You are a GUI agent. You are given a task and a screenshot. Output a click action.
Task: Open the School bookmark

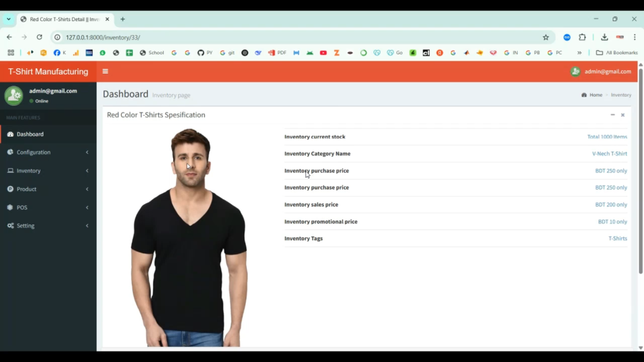[x=152, y=53]
